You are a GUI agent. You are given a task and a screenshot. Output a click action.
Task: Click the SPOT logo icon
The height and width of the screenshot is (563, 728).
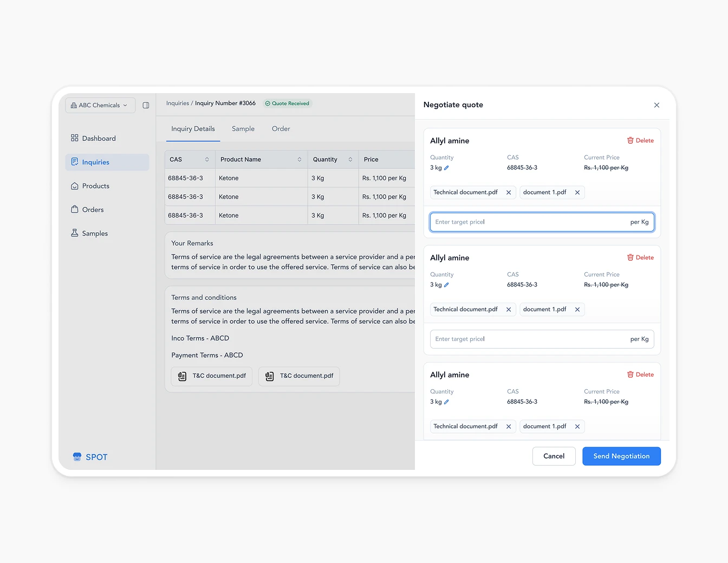click(77, 457)
